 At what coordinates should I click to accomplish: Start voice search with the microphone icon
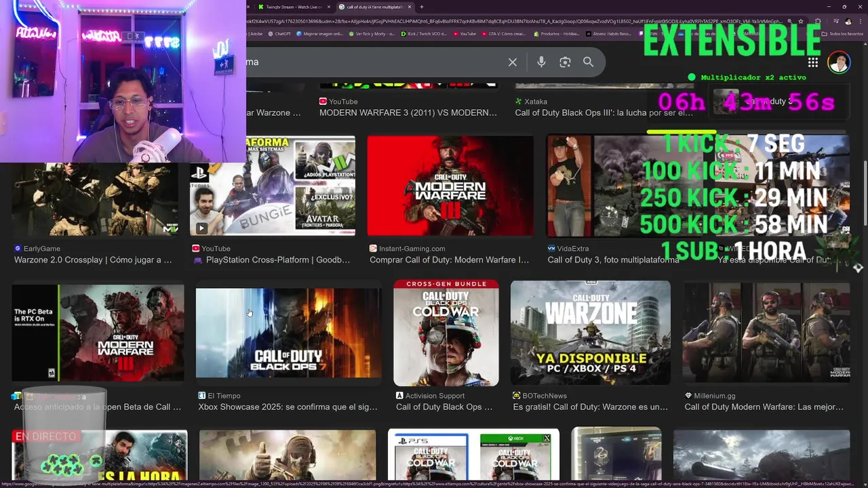[541, 62]
